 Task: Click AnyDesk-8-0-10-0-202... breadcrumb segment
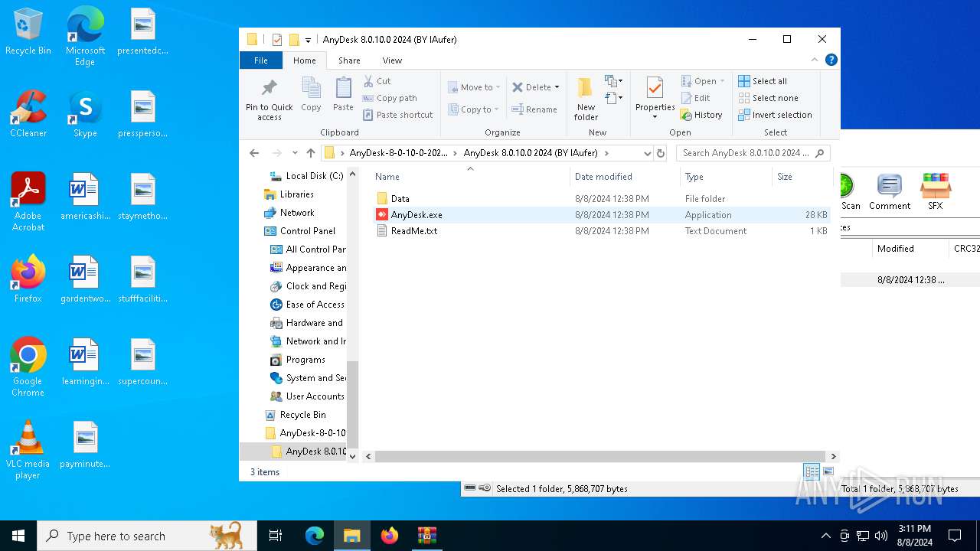pyautogui.click(x=398, y=153)
